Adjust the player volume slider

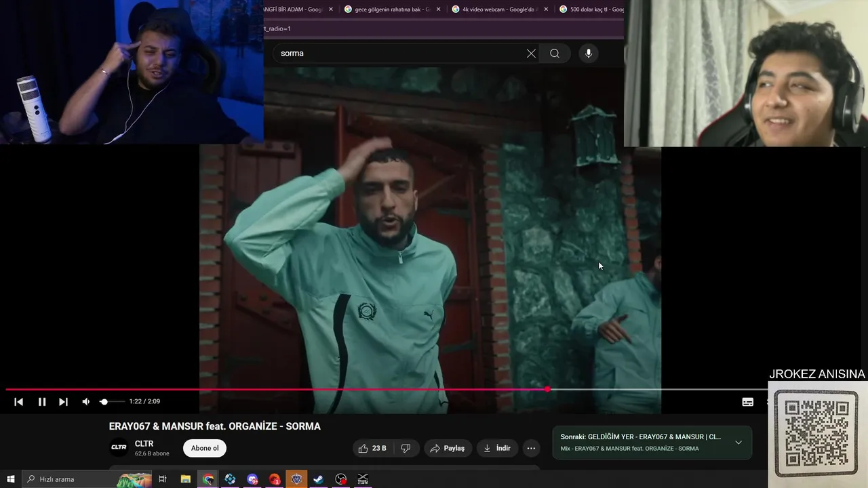[112, 402]
